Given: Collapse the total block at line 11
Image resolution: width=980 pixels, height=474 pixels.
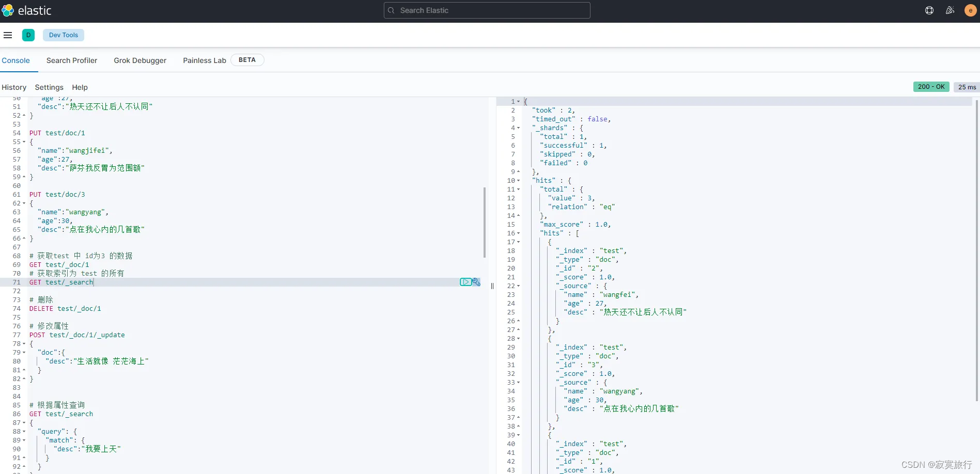Looking at the screenshot, I should [518, 189].
